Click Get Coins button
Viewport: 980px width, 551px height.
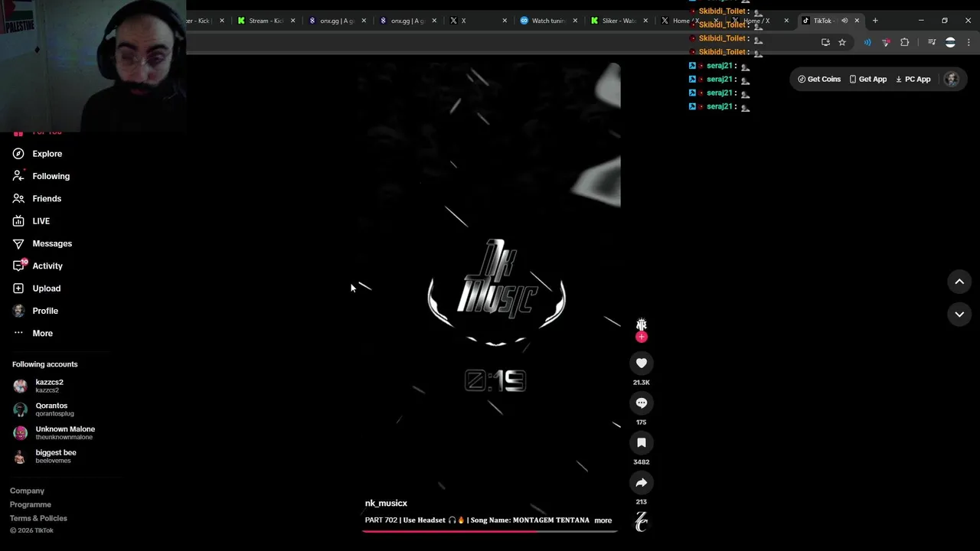(819, 79)
